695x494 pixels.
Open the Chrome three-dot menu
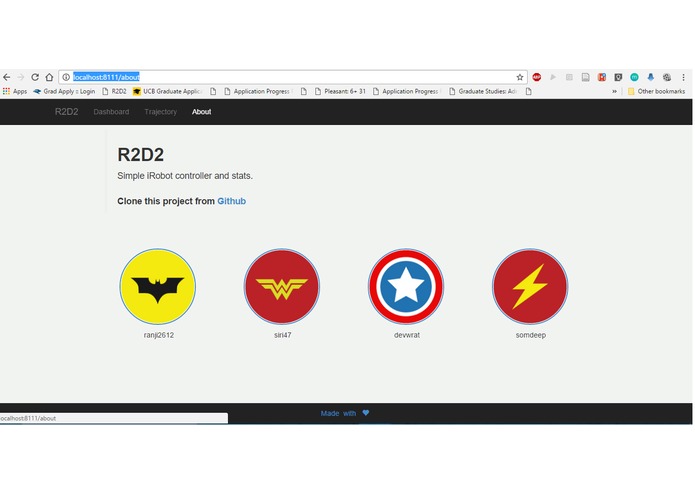683,77
